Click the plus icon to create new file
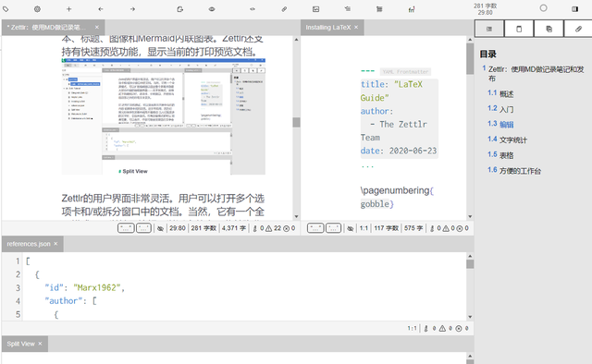The height and width of the screenshot is (364, 592). (x=68, y=9)
